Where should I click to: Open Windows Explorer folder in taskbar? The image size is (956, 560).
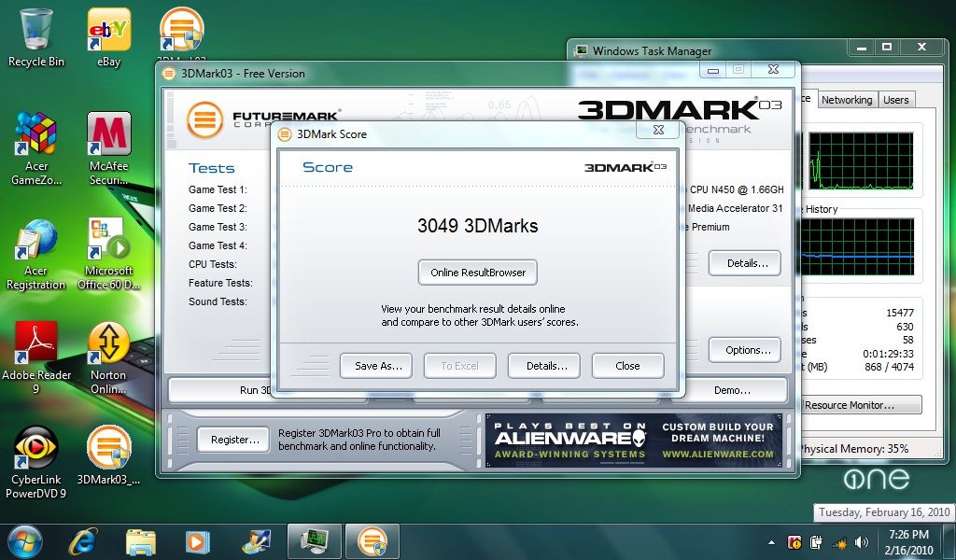click(140, 541)
